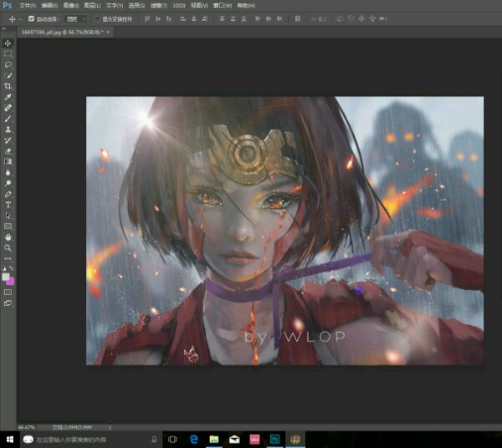Viewport: 502px width, 448px height.
Task: Click Align Vertical Centers icon
Action: [x=158, y=19]
